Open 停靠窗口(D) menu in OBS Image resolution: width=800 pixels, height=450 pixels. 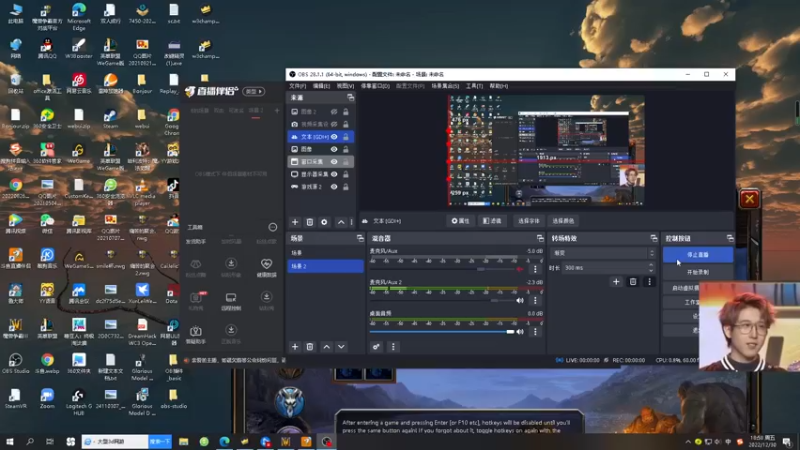click(375, 86)
